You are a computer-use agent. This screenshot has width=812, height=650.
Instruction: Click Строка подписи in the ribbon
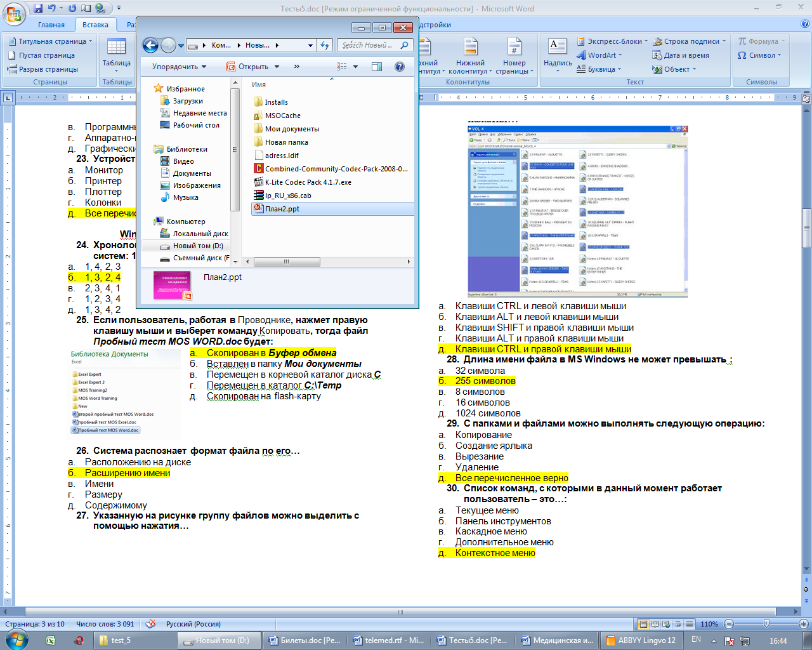click(690, 41)
